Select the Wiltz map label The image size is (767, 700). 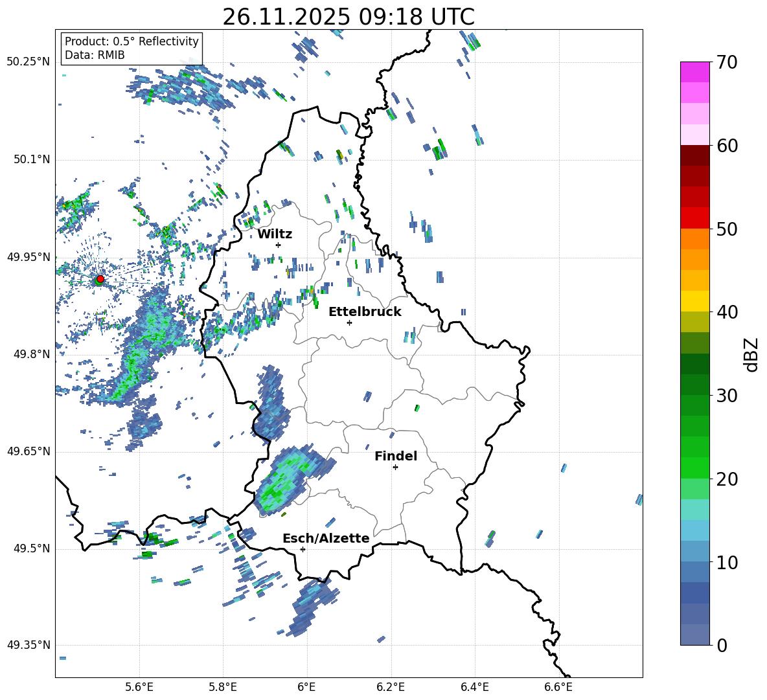coord(275,234)
